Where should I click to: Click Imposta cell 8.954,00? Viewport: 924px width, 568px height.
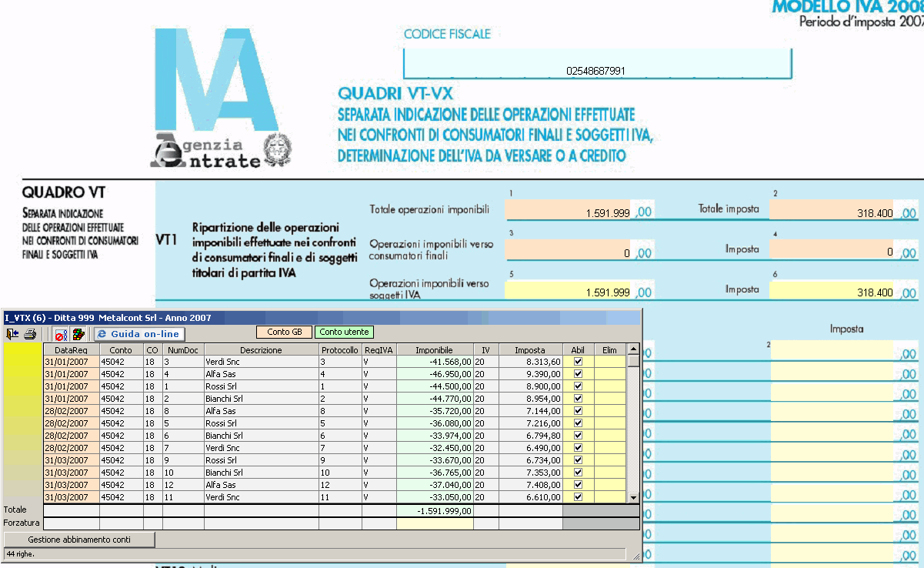click(531, 399)
